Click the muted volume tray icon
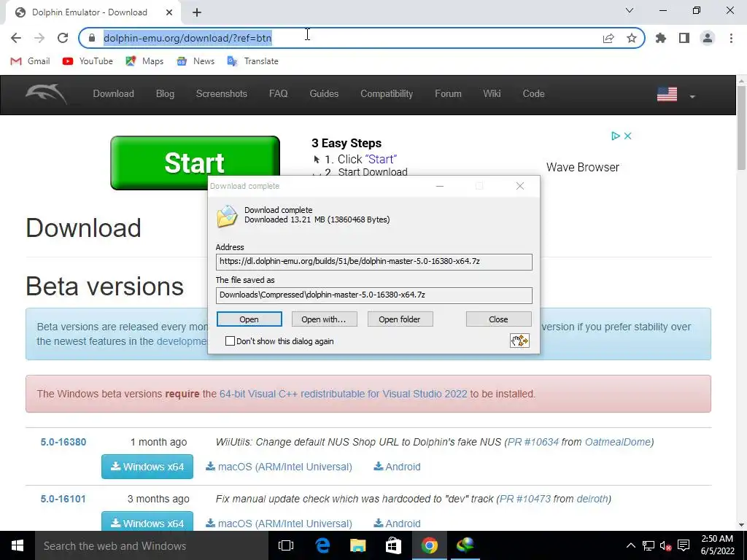 click(665, 545)
